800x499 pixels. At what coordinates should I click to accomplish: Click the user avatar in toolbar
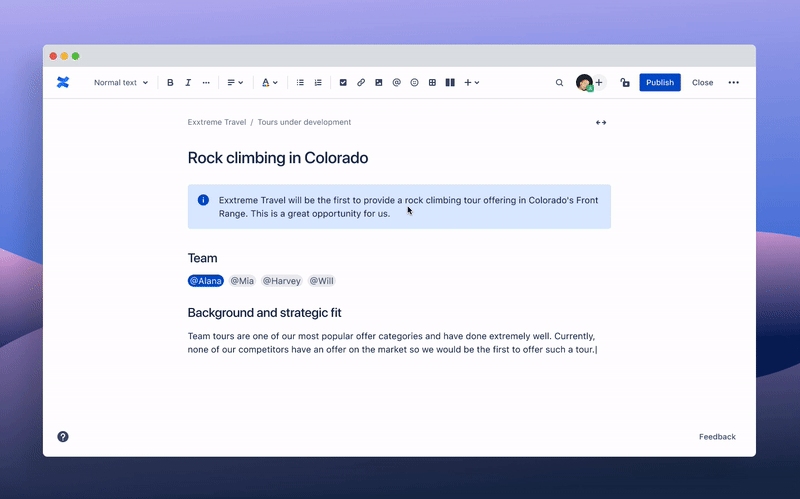click(584, 82)
